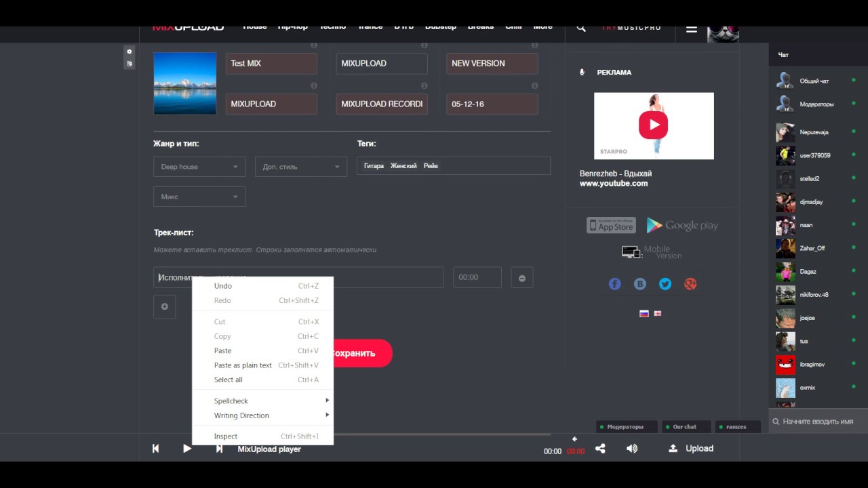868x488 pixels.
Task: Click the TRYMUSICPRO header link
Action: tap(631, 28)
